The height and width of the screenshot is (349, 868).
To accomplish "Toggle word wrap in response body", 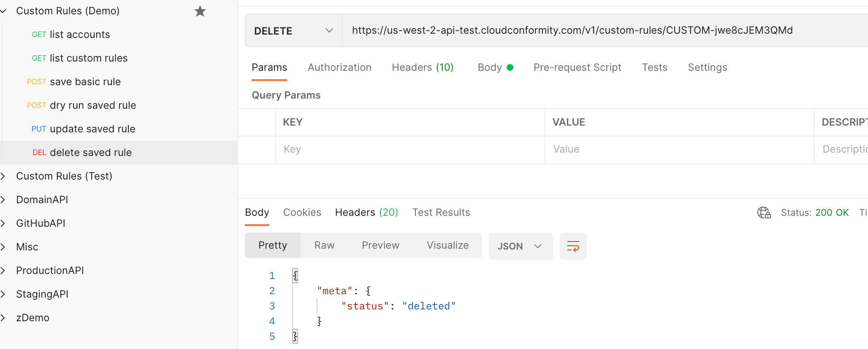I will tap(573, 246).
